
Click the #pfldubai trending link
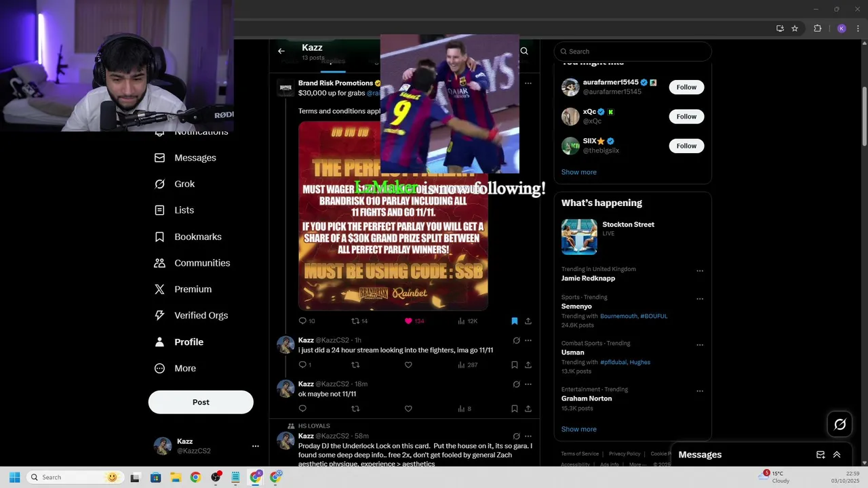(x=614, y=362)
